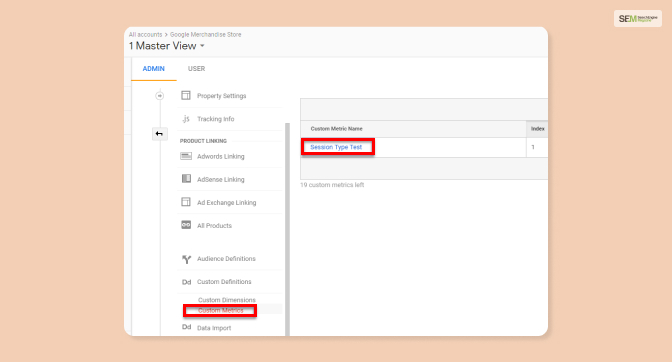
Task: Switch to the ADMIN tab
Action: pyautogui.click(x=153, y=69)
